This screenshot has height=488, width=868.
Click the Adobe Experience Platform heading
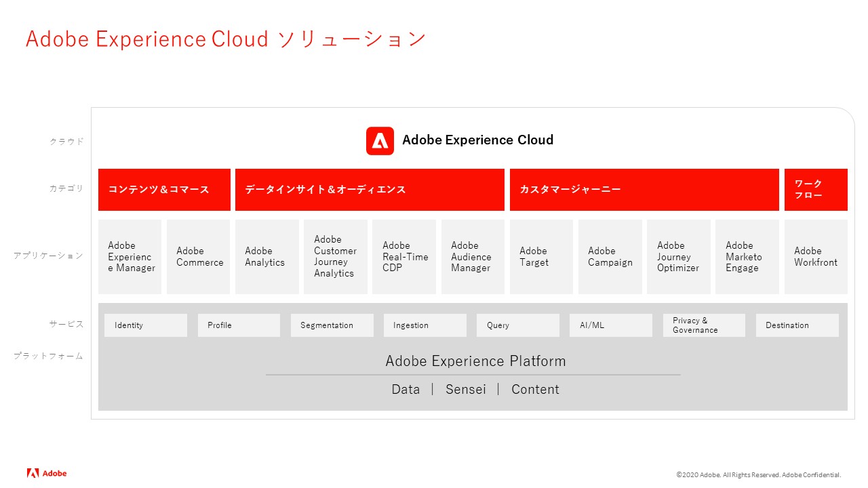475,361
